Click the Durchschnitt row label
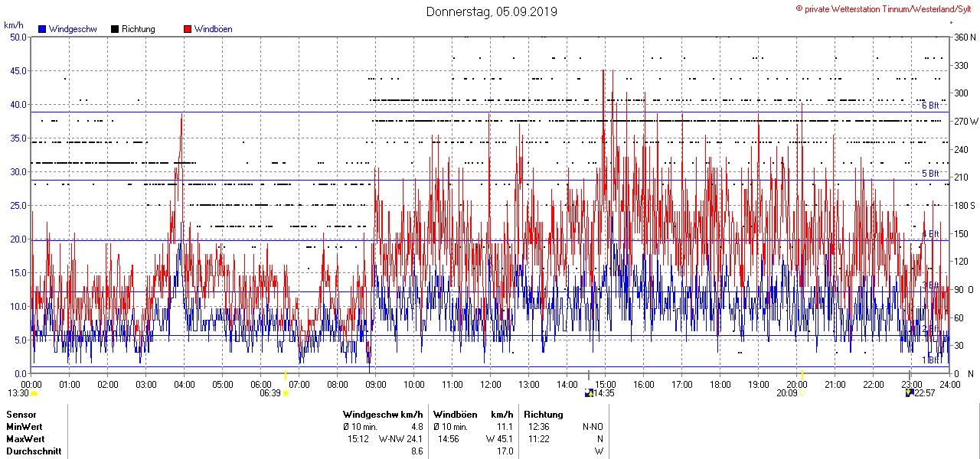The height and width of the screenshot is (459, 980). tap(34, 451)
